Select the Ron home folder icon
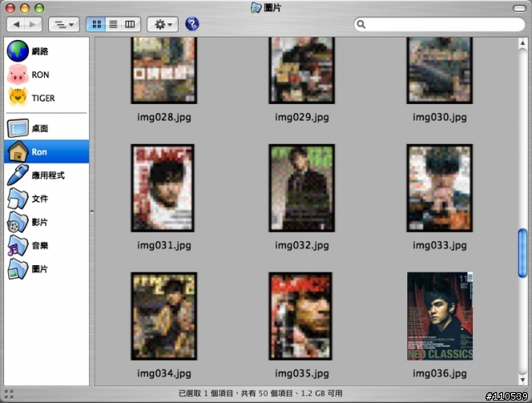The height and width of the screenshot is (403, 532). click(17, 151)
